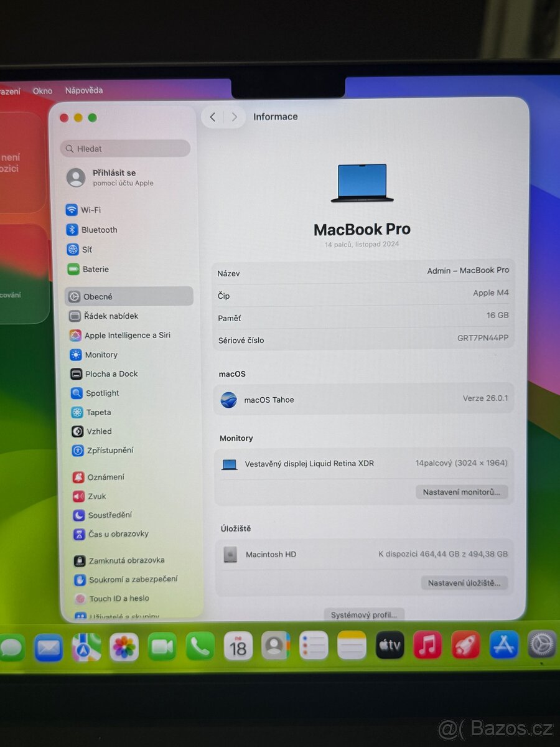Open App Store from the Dock
This screenshot has height=747, width=560.
pos(504,645)
